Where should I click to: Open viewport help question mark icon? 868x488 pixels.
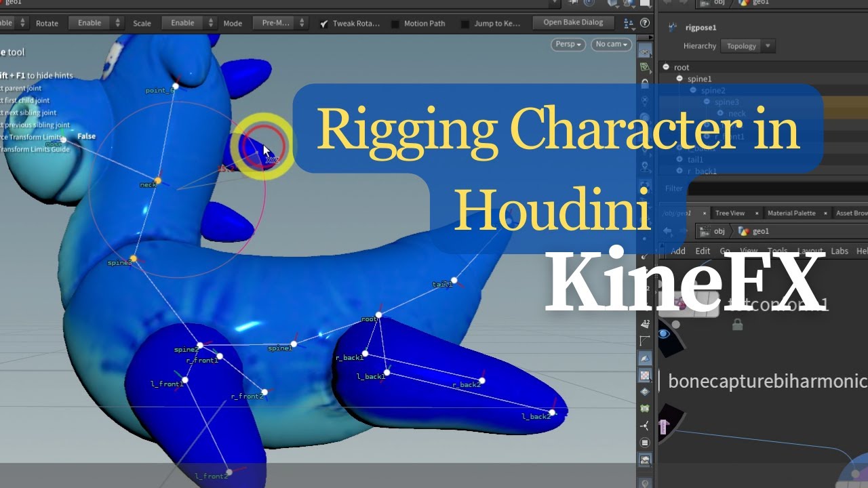[645, 23]
